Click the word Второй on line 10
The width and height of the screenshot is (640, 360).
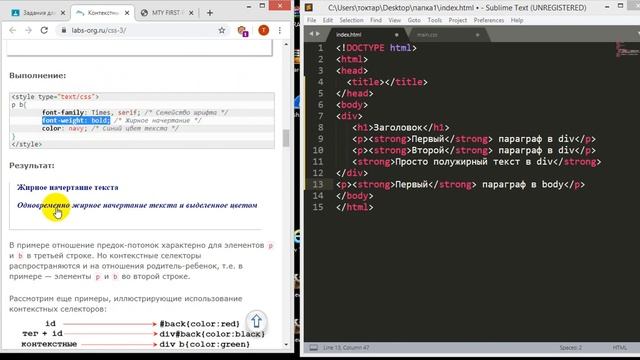tap(428, 151)
